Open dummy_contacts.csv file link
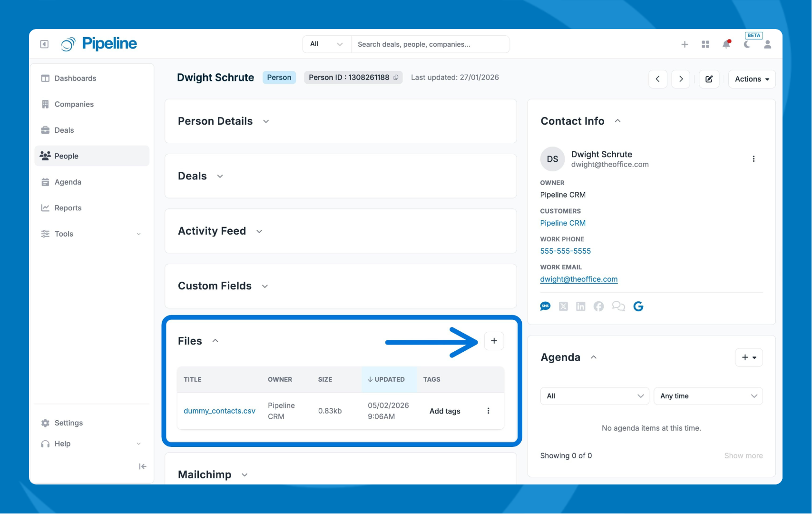Screen dimensions: 812x514 (x=219, y=411)
